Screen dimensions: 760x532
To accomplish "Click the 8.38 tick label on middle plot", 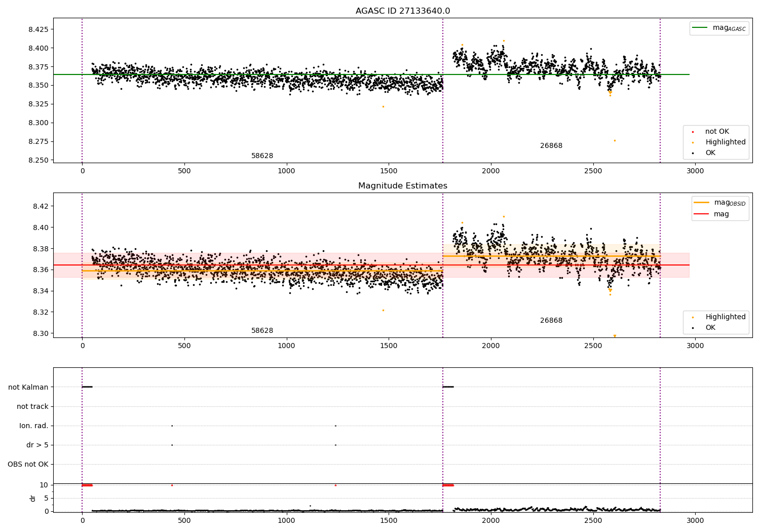I will tap(41, 249).
